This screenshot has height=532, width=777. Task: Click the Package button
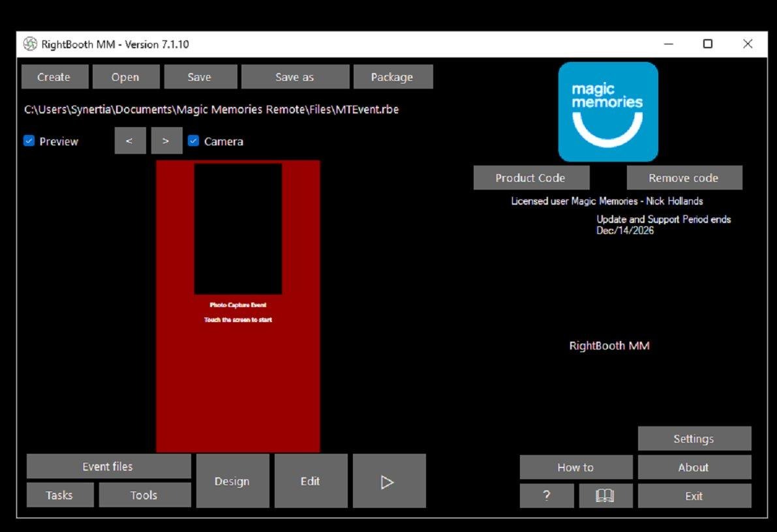point(393,77)
